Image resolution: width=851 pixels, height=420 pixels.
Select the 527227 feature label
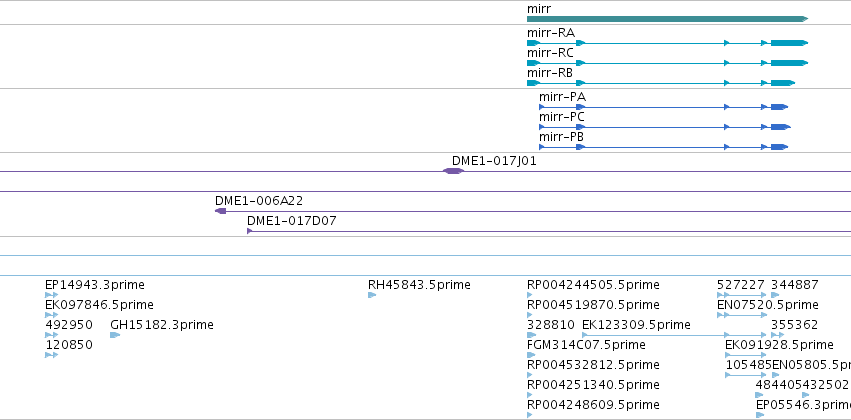click(x=741, y=285)
